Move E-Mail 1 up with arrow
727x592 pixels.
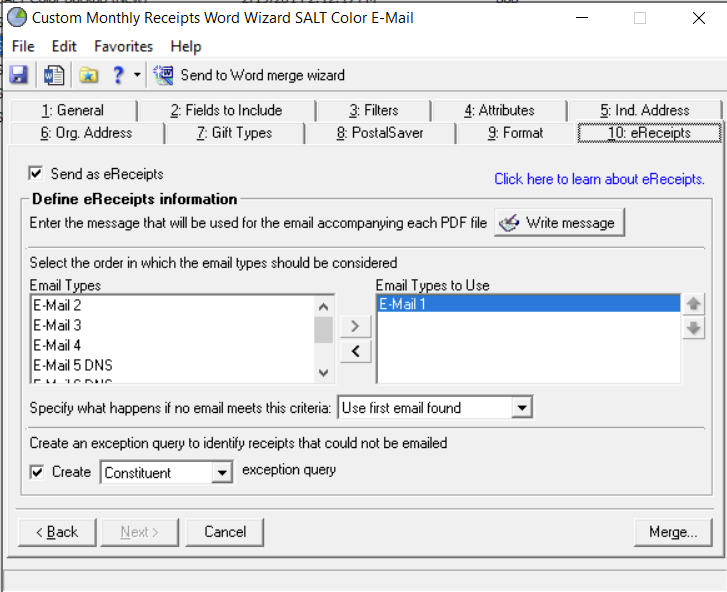coord(694,304)
